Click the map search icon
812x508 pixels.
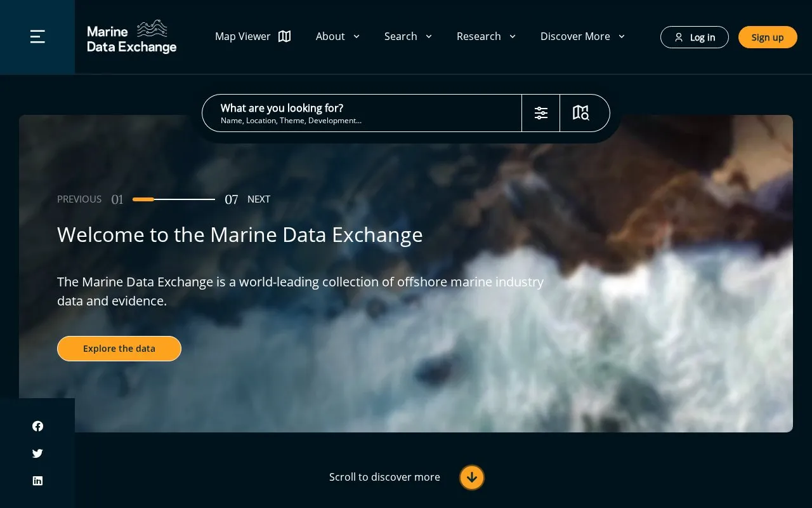(x=581, y=113)
